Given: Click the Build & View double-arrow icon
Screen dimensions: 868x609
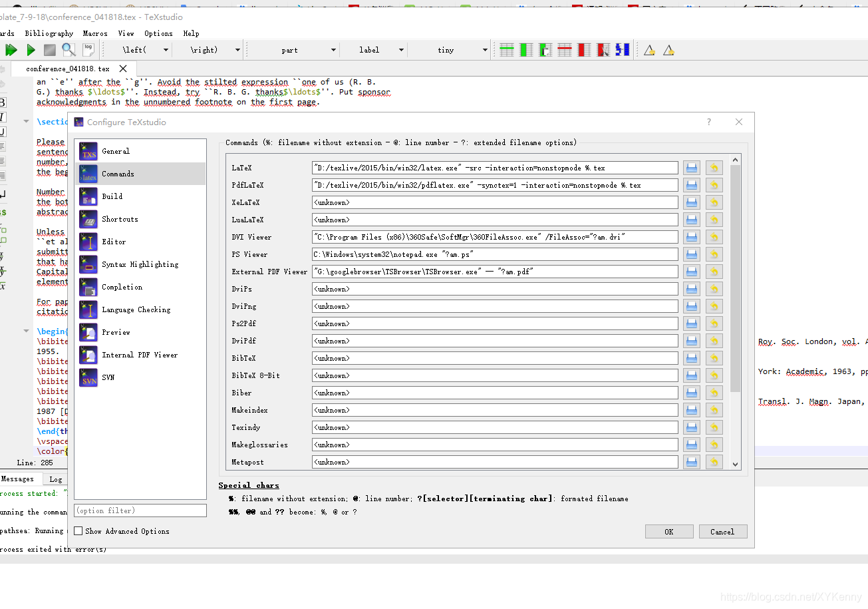Looking at the screenshot, I should [x=11, y=50].
